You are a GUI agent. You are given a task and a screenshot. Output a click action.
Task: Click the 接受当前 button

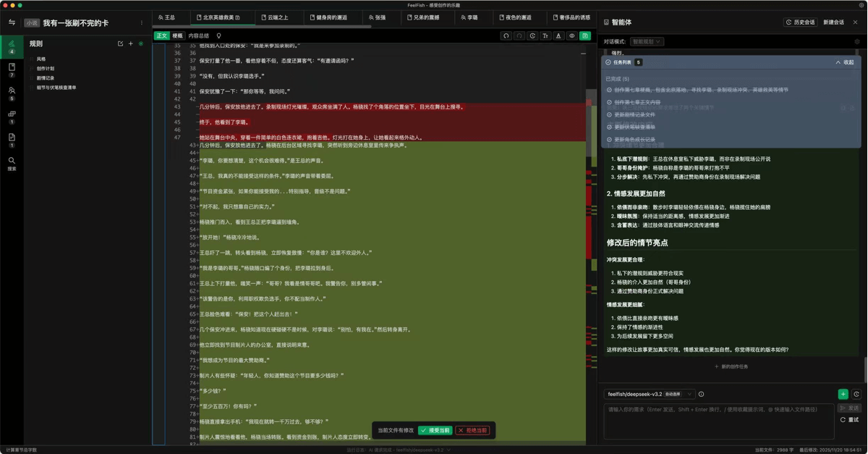pyautogui.click(x=435, y=430)
